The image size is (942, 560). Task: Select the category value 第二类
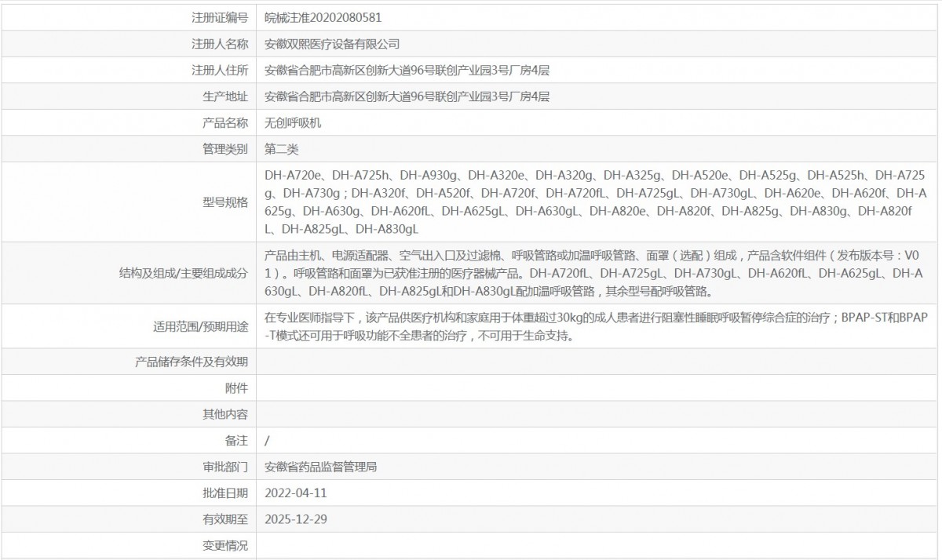(282, 149)
